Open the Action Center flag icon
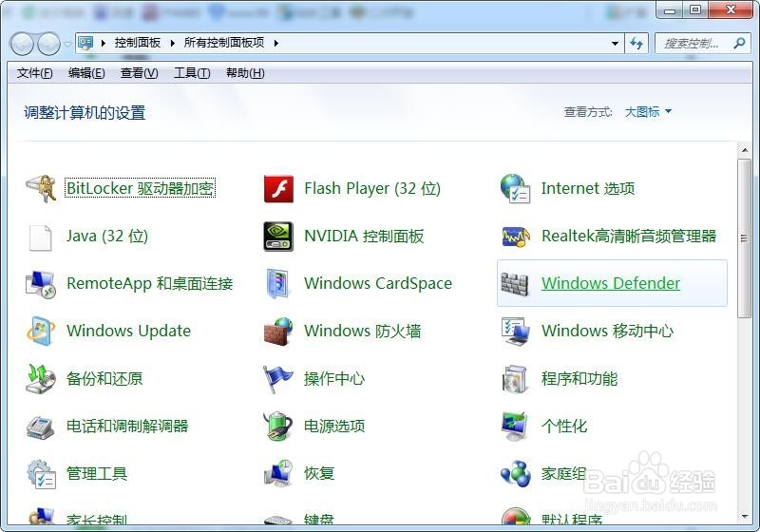Image resolution: width=760 pixels, height=532 pixels. 278,378
